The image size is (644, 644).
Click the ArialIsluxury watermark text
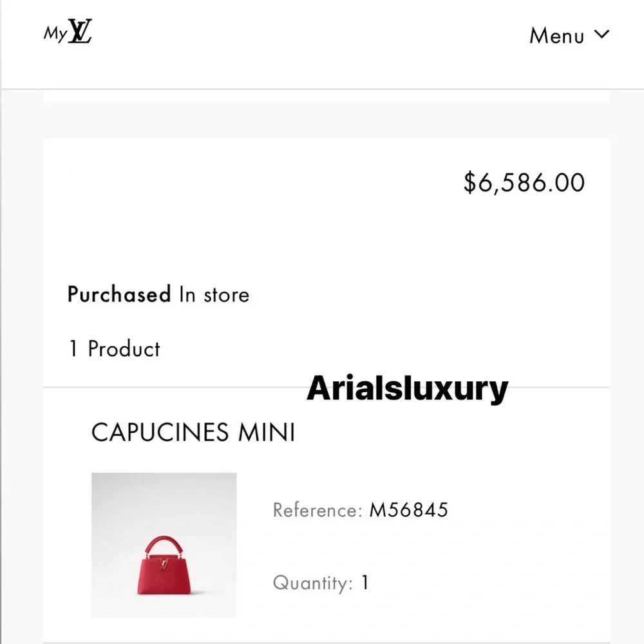click(x=406, y=387)
